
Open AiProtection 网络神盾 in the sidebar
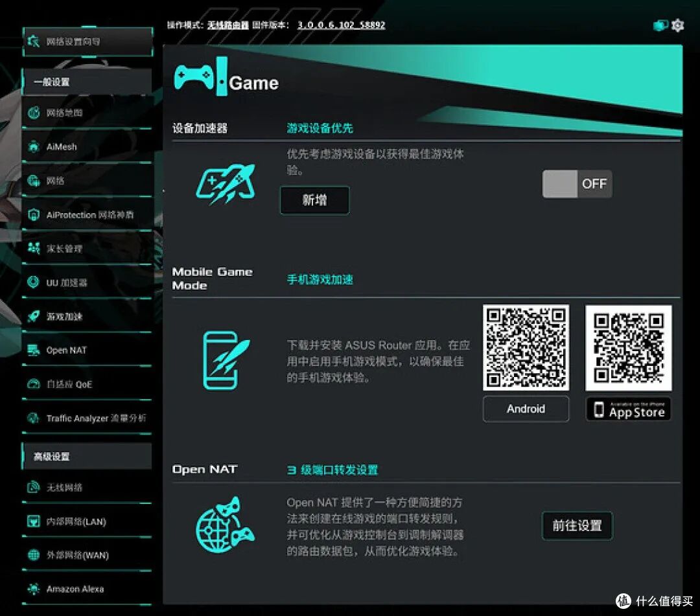coord(87,215)
